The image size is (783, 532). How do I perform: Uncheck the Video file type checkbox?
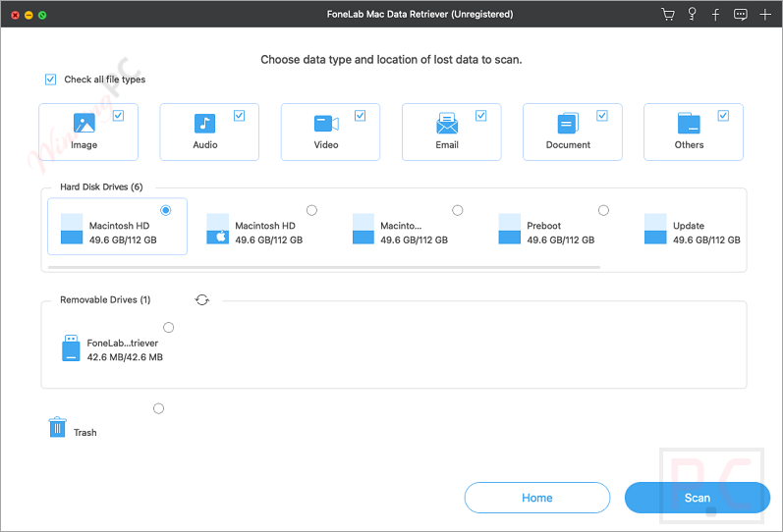coord(360,116)
